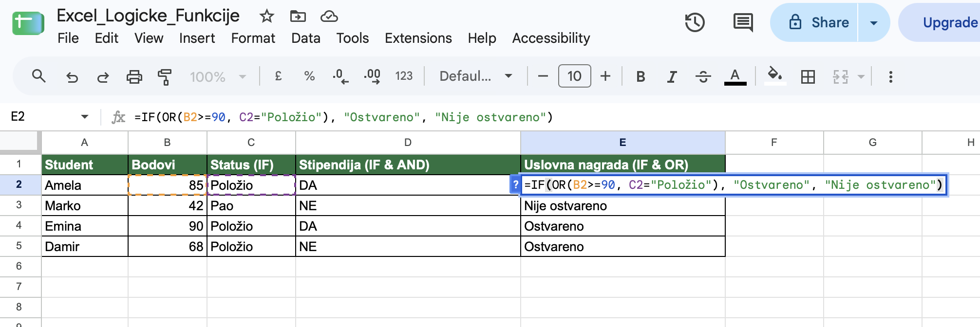Open the Extensions menu
The height and width of the screenshot is (327, 980).
click(x=418, y=38)
